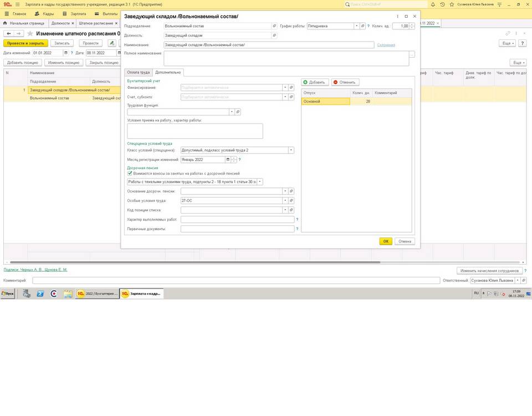This screenshot has height=416, width=532.
Task: Click favorites star icon in top bar
Action: [452, 4]
